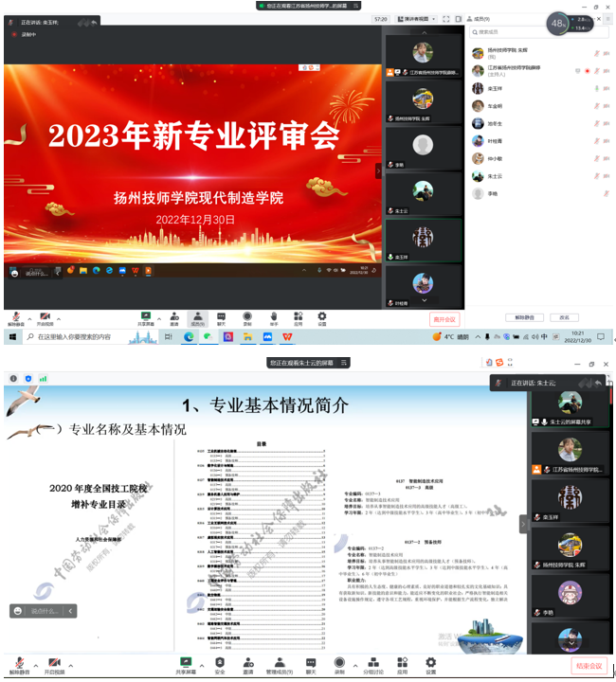This screenshot has width=616, height=682.
Task: Open menu icon on 您正在观看朱士云的屏幕 bar
Action: [344, 363]
